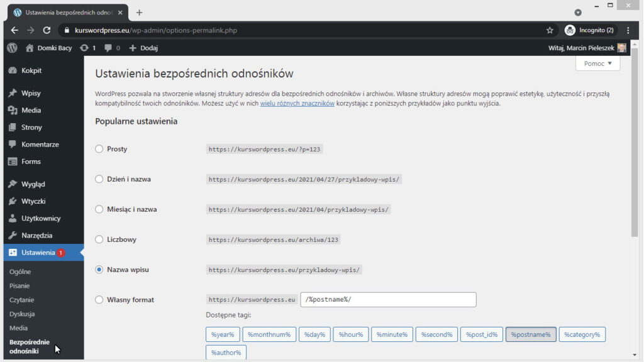
Task: Choose the Liczbowy permalink structure
Action: 99,239
